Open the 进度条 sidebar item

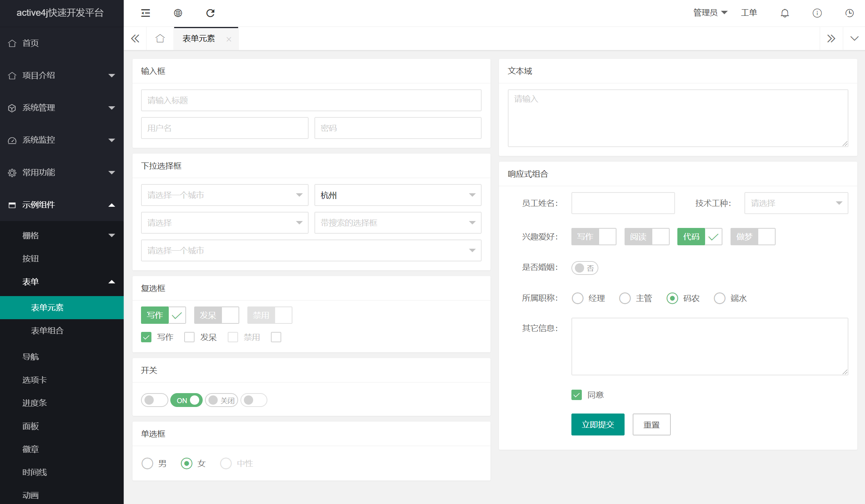click(x=62, y=403)
